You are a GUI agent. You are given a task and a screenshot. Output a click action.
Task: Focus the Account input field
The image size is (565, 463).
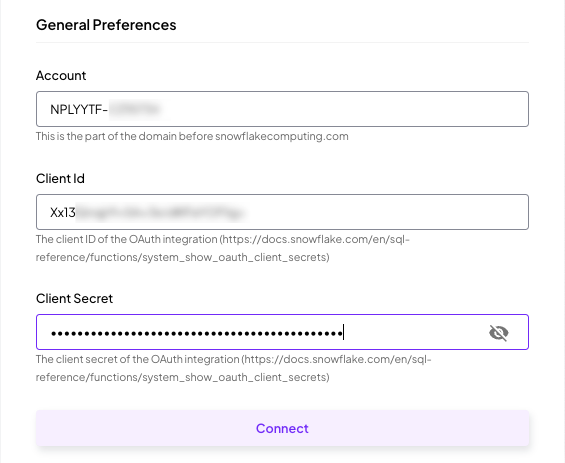click(x=282, y=109)
